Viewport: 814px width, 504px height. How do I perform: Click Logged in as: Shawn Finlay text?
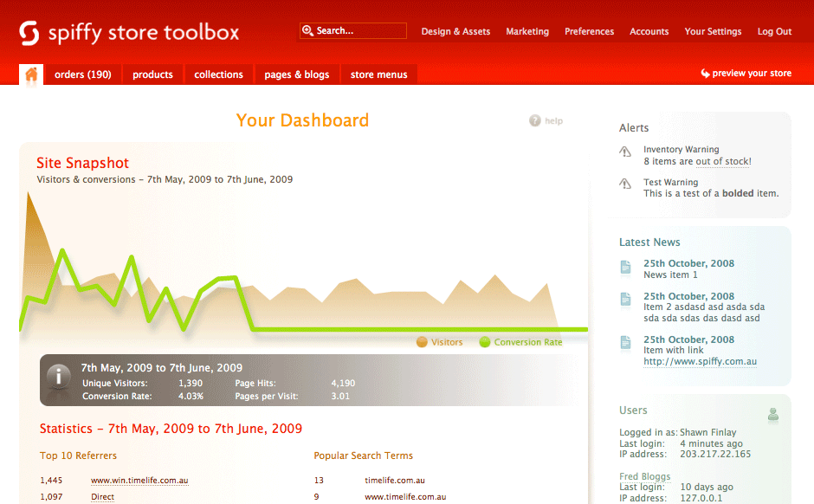(677, 432)
